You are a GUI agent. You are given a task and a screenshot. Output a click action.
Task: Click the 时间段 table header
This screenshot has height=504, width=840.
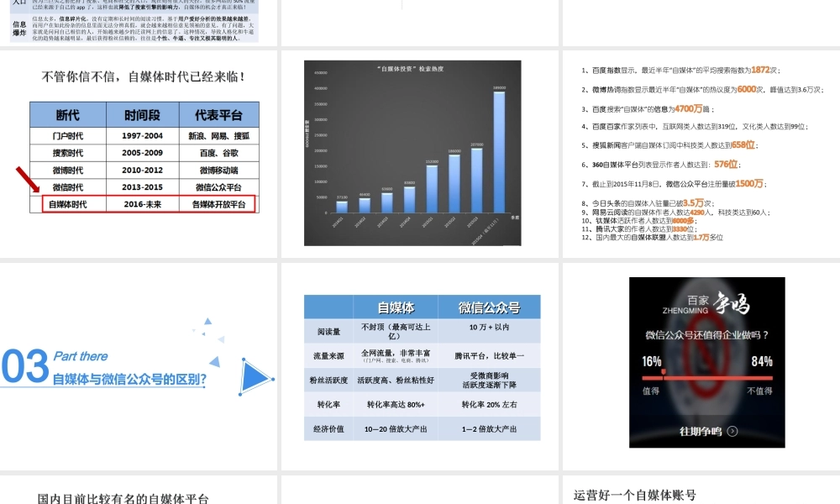tap(143, 114)
